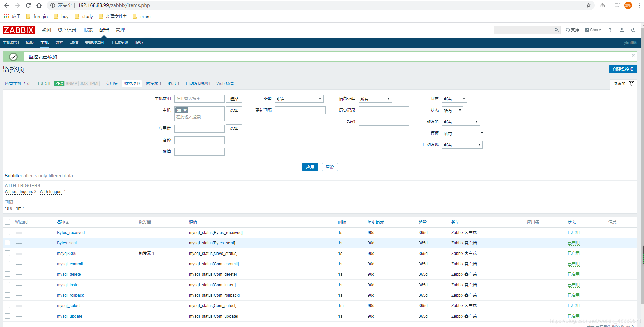The width and height of the screenshot is (644, 327).
Task: Click the 重设 reset button
Action: (x=330, y=167)
